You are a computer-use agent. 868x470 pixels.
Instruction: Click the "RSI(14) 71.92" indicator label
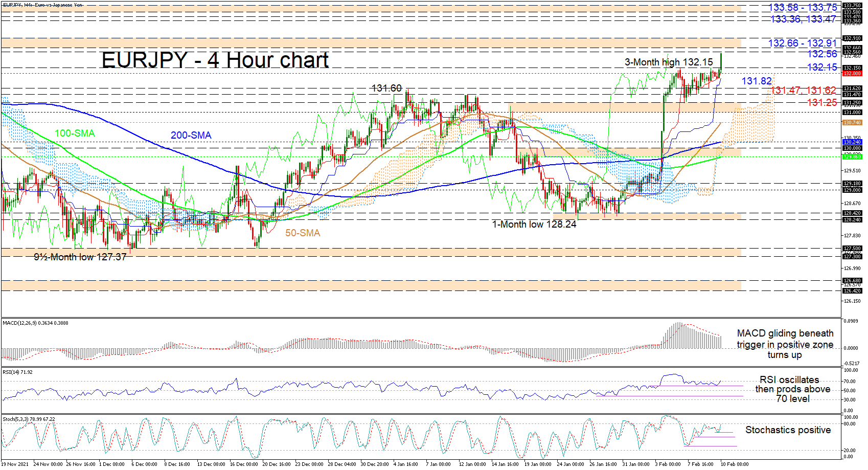pos(17,372)
